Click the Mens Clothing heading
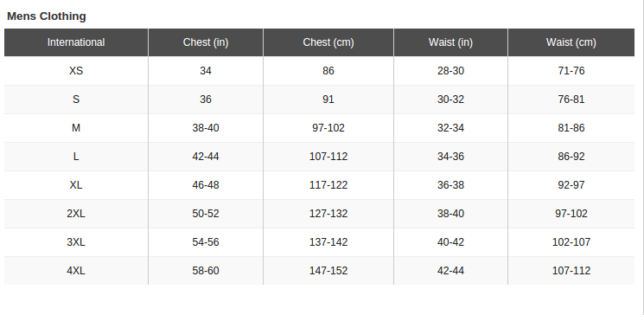Image resolution: width=644 pixels, height=315 pixels. pos(47,16)
